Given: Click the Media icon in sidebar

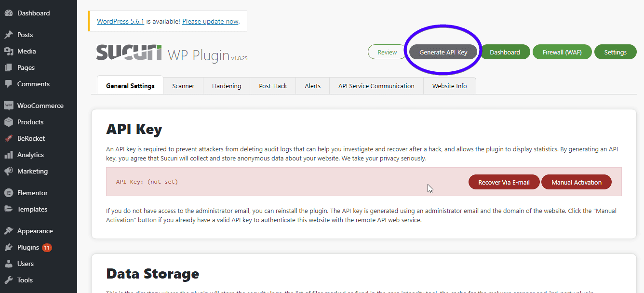Looking at the screenshot, I should 8,51.
